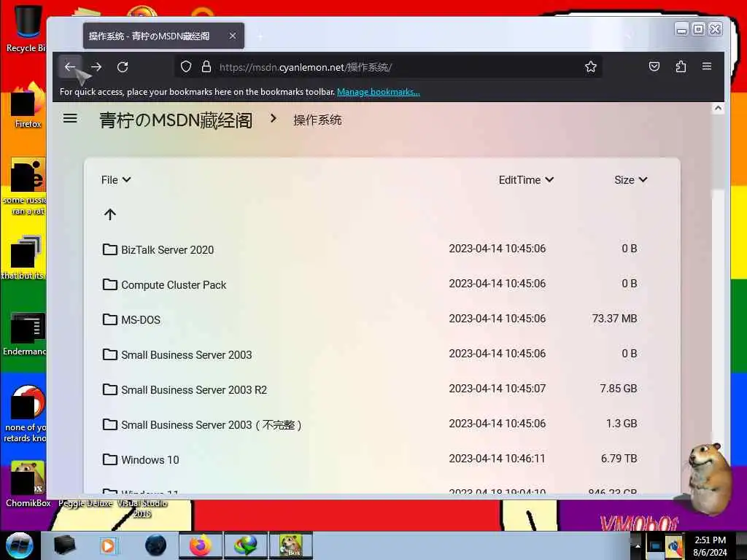Click the folder icon of BizTalk Server 2020

pyautogui.click(x=110, y=249)
